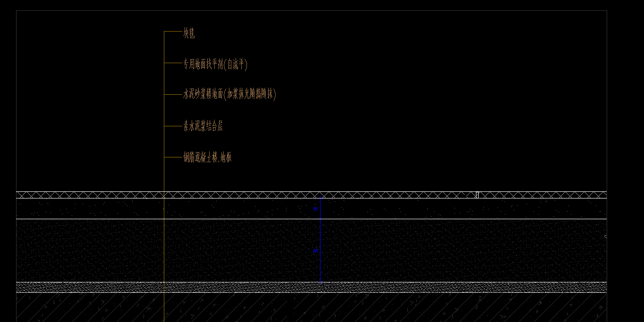Image resolution: width=644 pixels, height=322 pixels.
Task: Select the blue vertical dimension line
Action: pyautogui.click(x=320, y=240)
